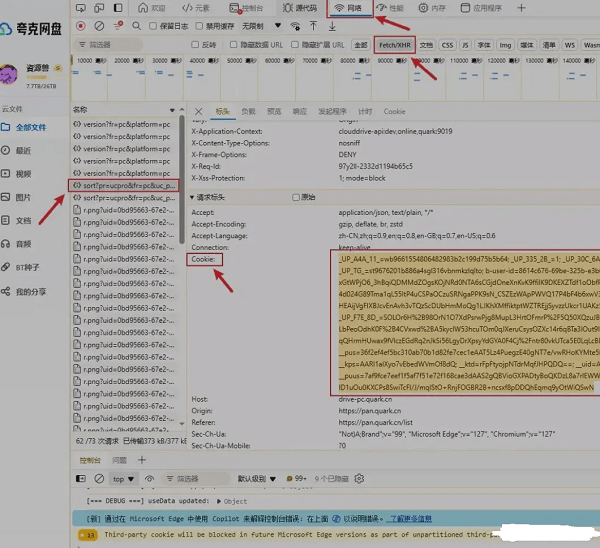The height and width of the screenshot is (548, 600).
Task: Open the 响应 tab in request details
Action: pos(300,111)
